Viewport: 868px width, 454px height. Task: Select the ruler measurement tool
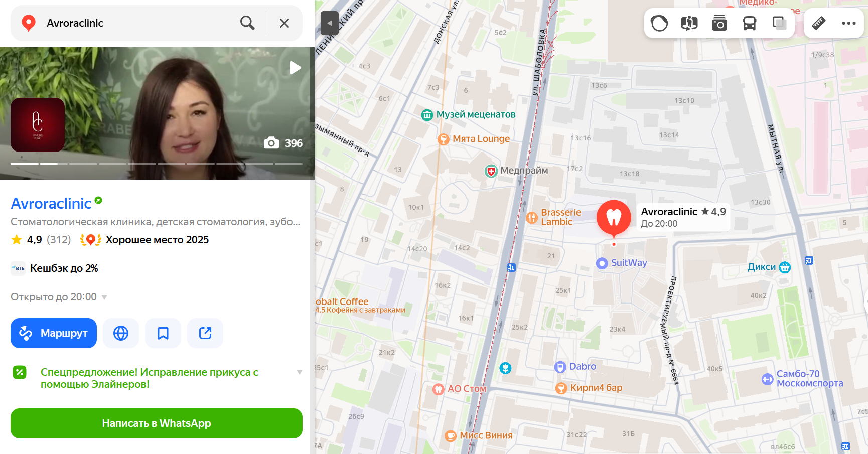click(819, 23)
